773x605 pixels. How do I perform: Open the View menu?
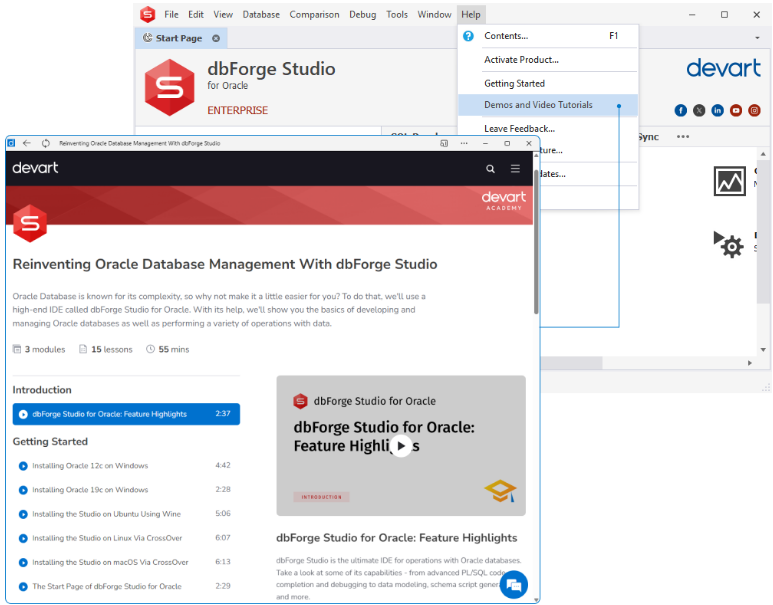[223, 15]
